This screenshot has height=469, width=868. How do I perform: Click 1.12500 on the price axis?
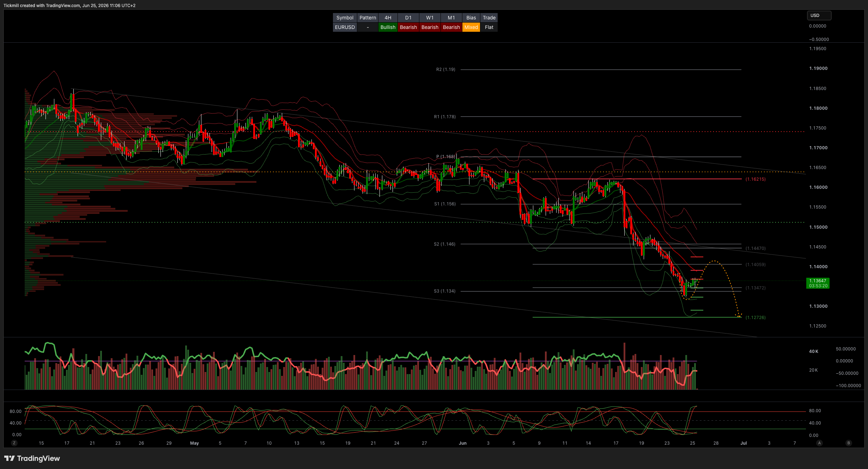(818, 326)
